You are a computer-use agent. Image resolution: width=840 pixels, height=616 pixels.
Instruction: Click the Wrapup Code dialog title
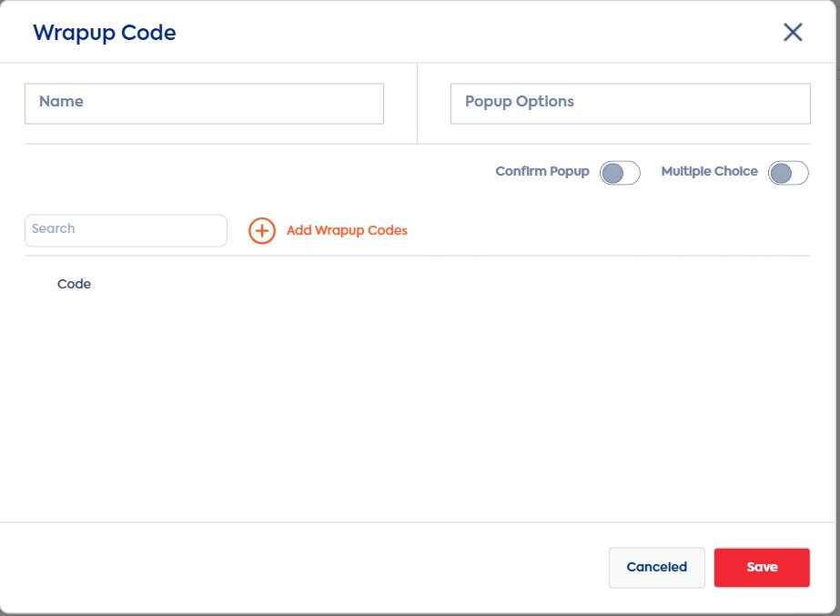pos(105,33)
